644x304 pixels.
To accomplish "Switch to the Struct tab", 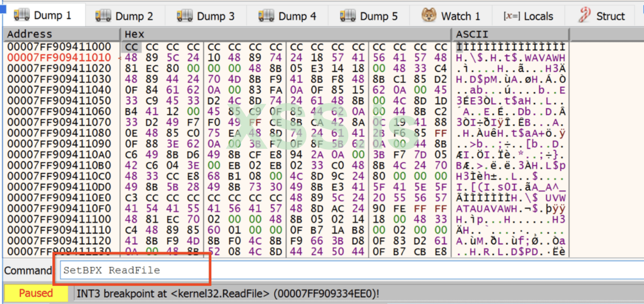I will tap(610, 16).
